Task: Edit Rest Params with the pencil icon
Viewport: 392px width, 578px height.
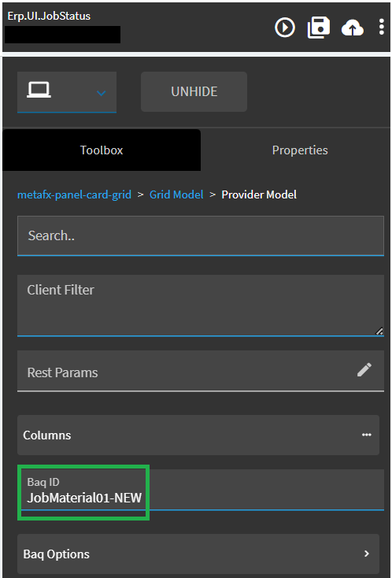Action: (364, 370)
